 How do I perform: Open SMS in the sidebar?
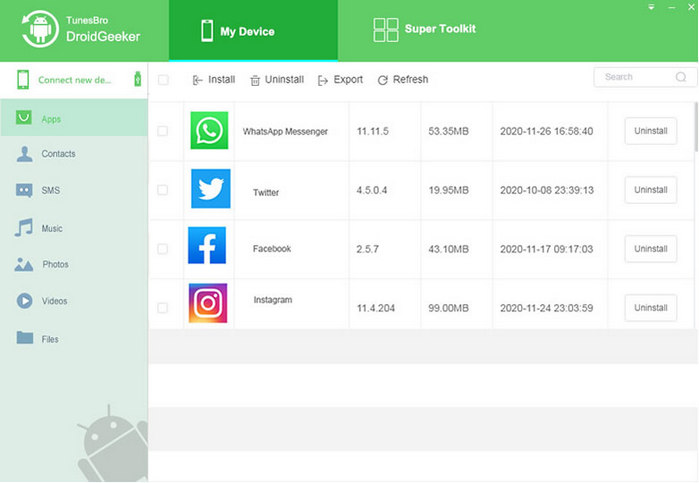tap(74, 190)
